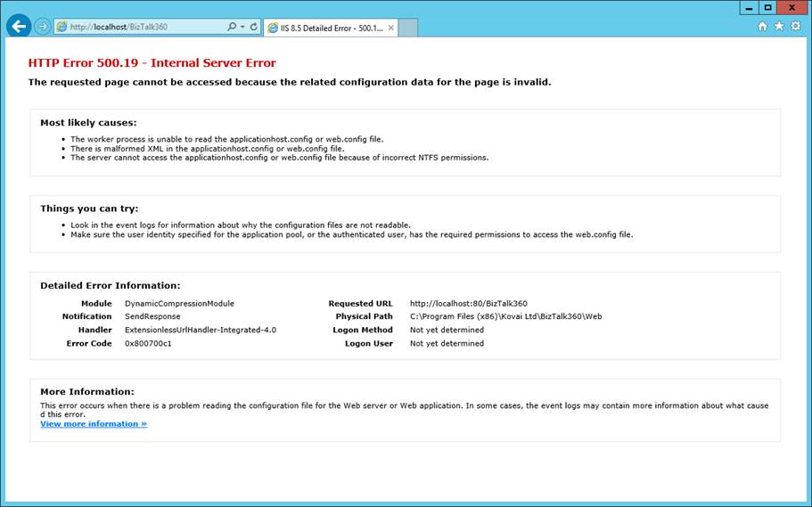812x507 pixels.
Task: Refresh the page with the reload icon
Action: (x=254, y=27)
